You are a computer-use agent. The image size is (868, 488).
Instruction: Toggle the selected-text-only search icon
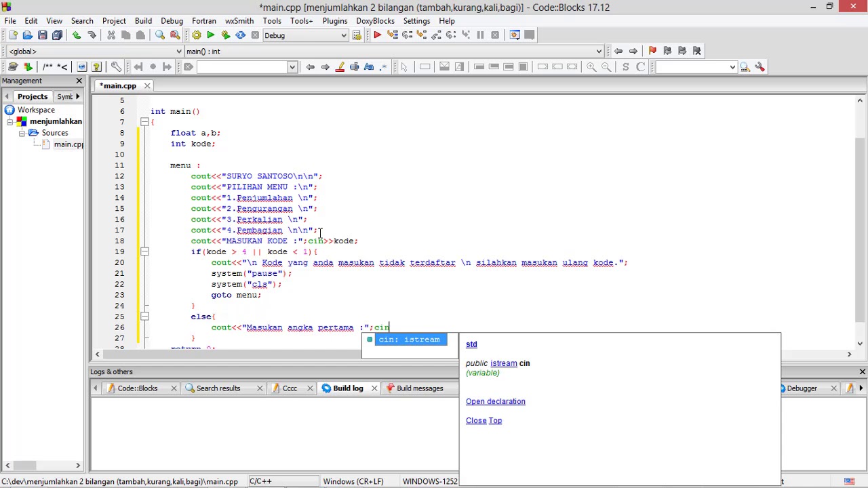click(x=355, y=66)
